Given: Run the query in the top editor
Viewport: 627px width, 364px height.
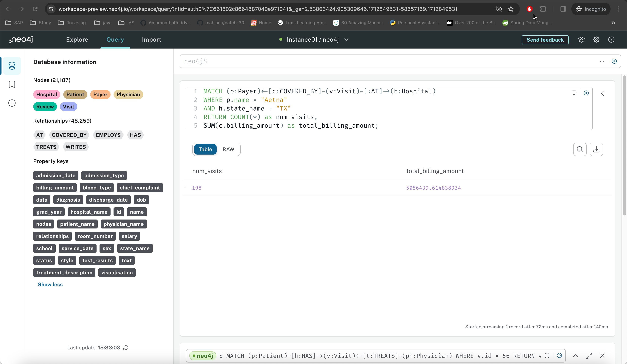Looking at the screenshot, I should 614,61.
